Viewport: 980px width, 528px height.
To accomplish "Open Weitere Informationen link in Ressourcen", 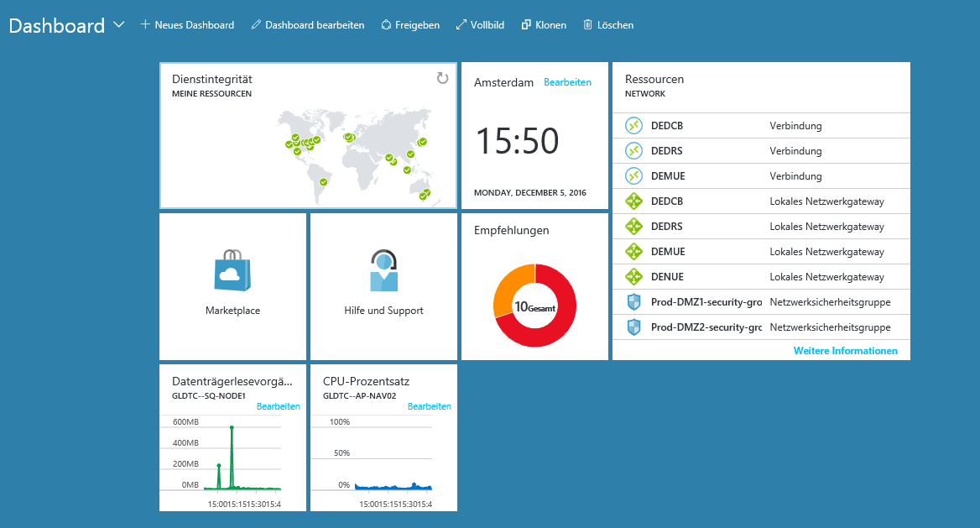I will (x=845, y=351).
